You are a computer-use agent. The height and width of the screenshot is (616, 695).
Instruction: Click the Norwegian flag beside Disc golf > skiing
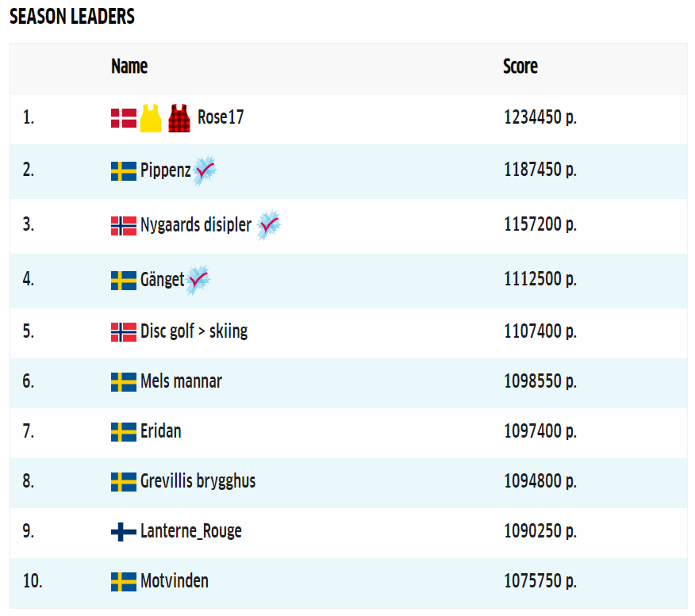[x=123, y=331]
